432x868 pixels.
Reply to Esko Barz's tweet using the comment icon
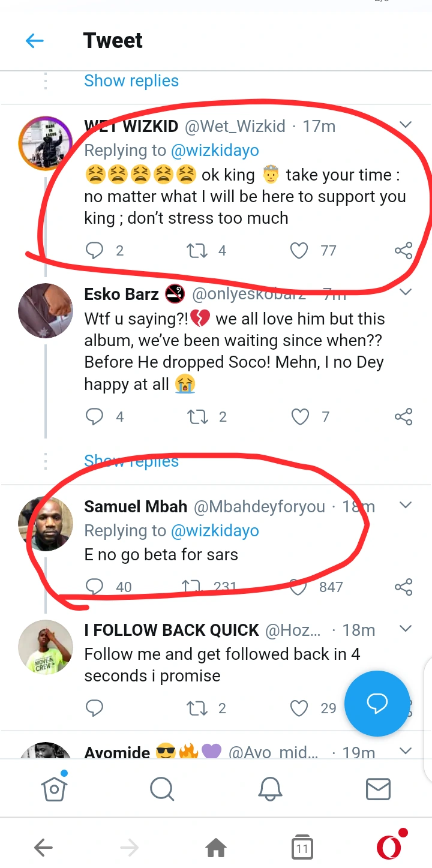pyautogui.click(x=94, y=417)
